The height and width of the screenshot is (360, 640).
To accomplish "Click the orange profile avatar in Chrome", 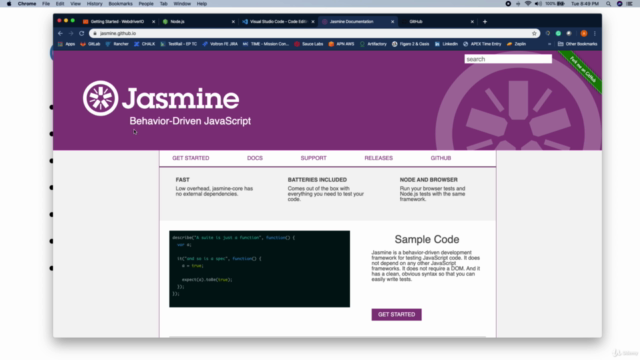I will (584, 33).
